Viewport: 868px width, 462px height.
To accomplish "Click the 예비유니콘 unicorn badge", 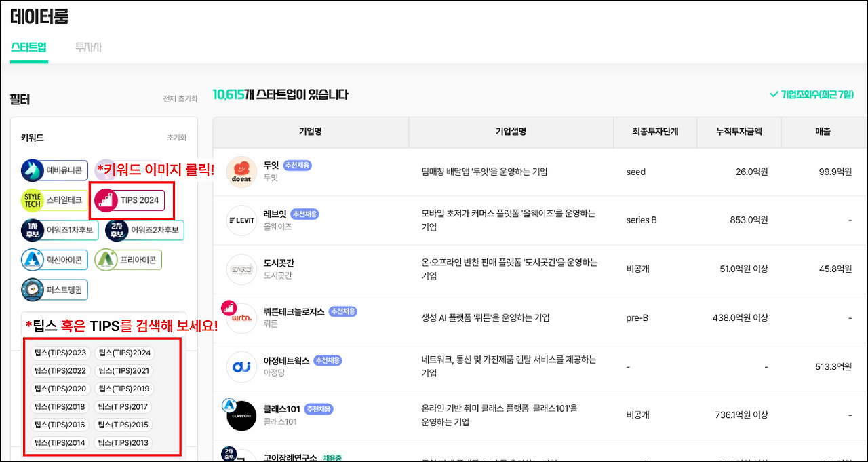I will click(x=52, y=170).
